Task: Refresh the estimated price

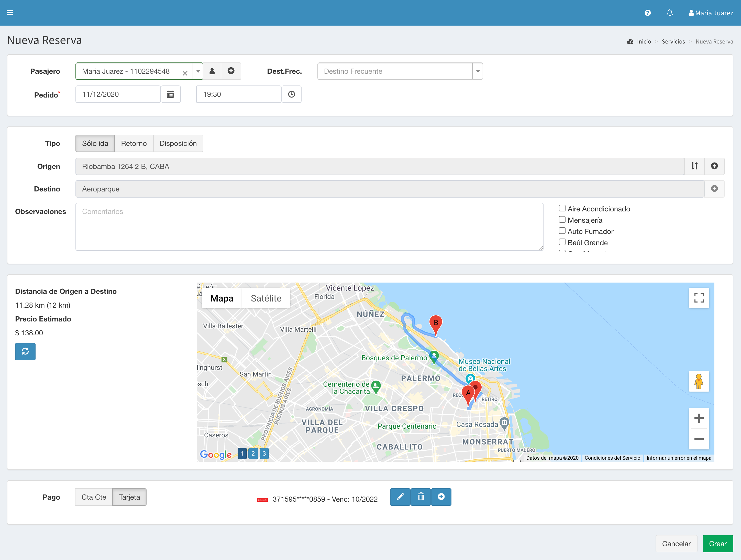Action: click(x=25, y=351)
